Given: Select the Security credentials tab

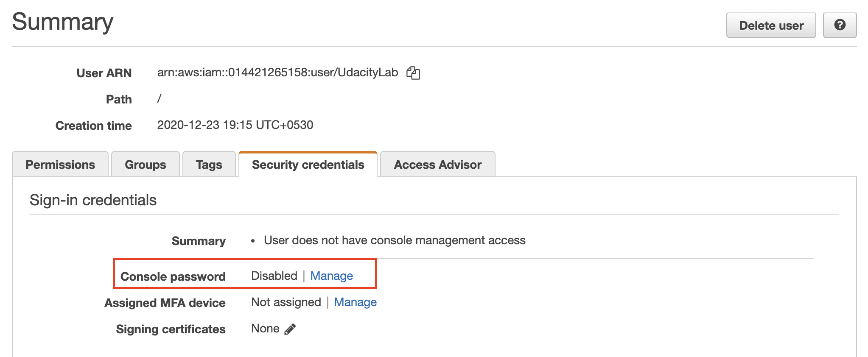Looking at the screenshot, I should pos(308,165).
